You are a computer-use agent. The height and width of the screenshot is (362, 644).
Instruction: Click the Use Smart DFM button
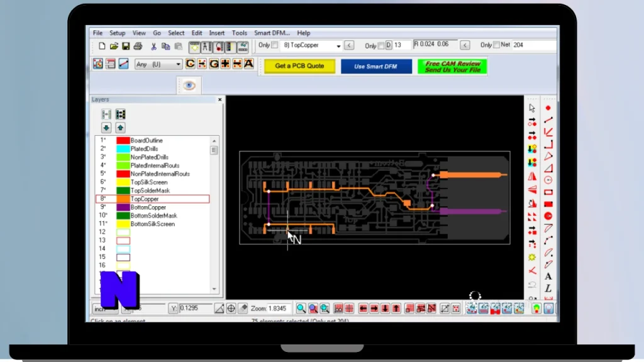point(376,66)
